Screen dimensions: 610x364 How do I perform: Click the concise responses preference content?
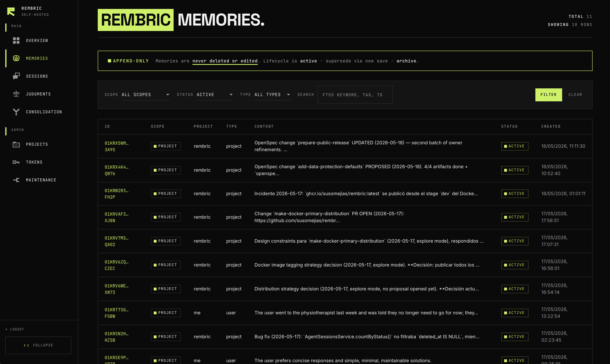[x=343, y=361]
